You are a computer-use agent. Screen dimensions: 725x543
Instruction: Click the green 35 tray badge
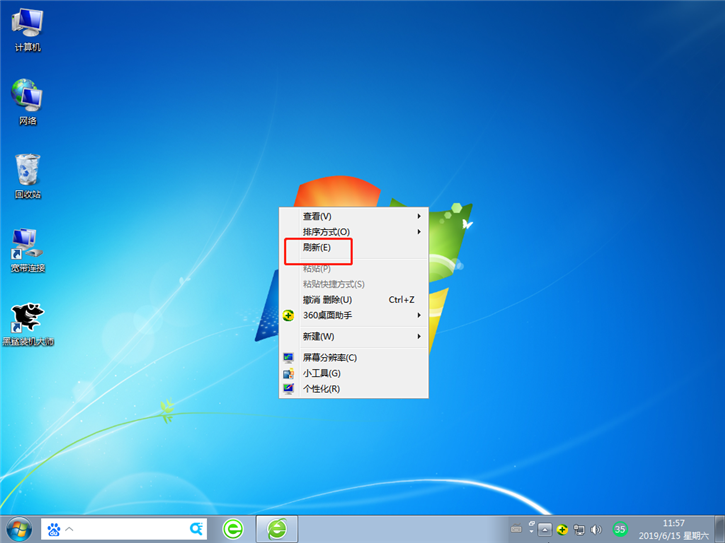[x=620, y=529]
